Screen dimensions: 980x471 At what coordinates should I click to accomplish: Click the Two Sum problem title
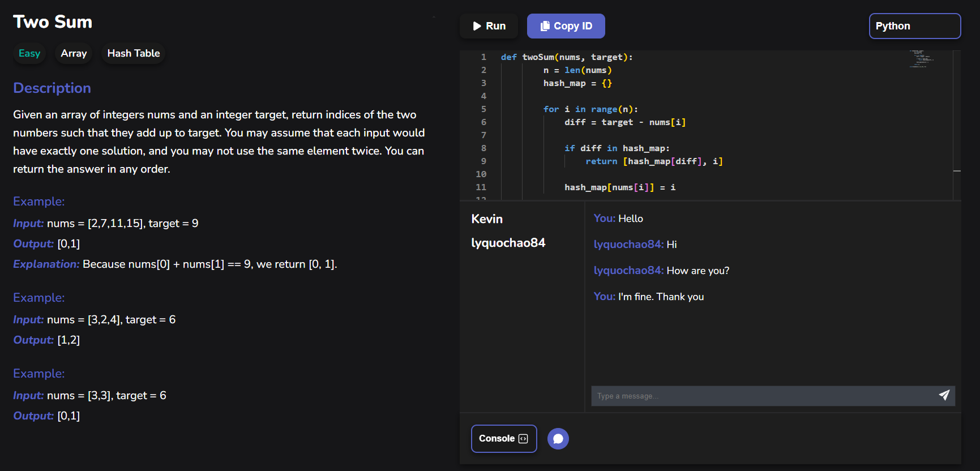(x=53, y=22)
